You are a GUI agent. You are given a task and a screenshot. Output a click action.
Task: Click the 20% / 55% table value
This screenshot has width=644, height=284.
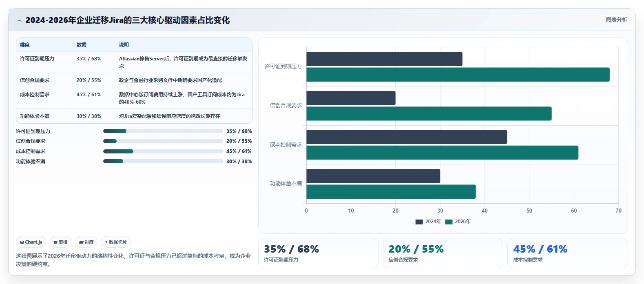pos(89,80)
